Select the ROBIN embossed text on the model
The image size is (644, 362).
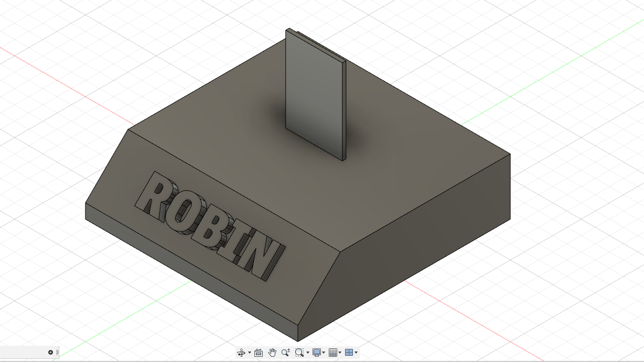(210, 225)
